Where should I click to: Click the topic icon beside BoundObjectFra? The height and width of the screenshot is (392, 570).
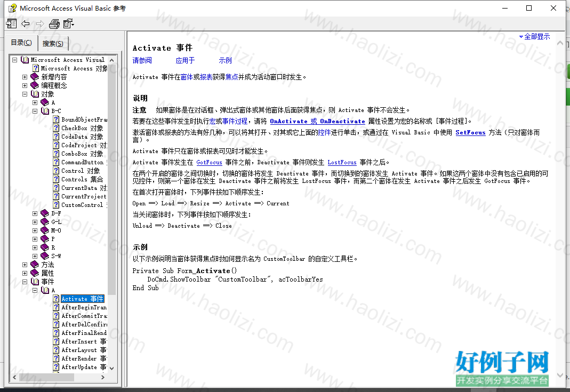[56, 119]
